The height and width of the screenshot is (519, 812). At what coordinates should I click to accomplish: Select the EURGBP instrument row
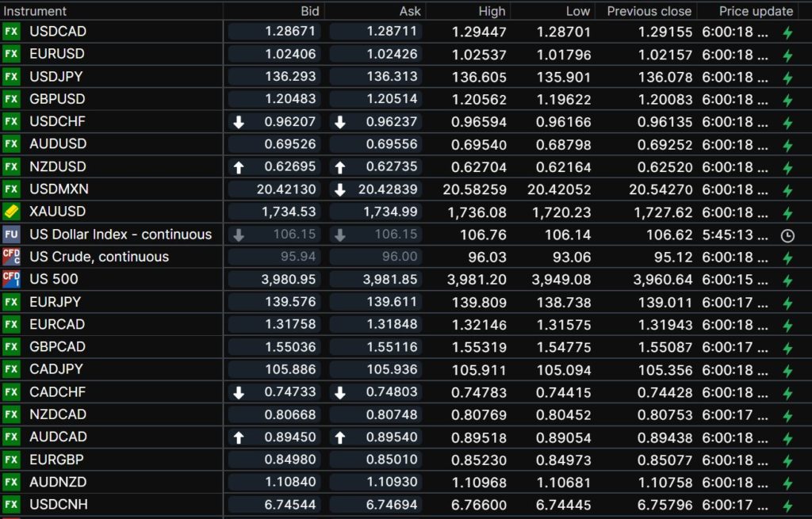pyautogui.click(x=56, y=460)
